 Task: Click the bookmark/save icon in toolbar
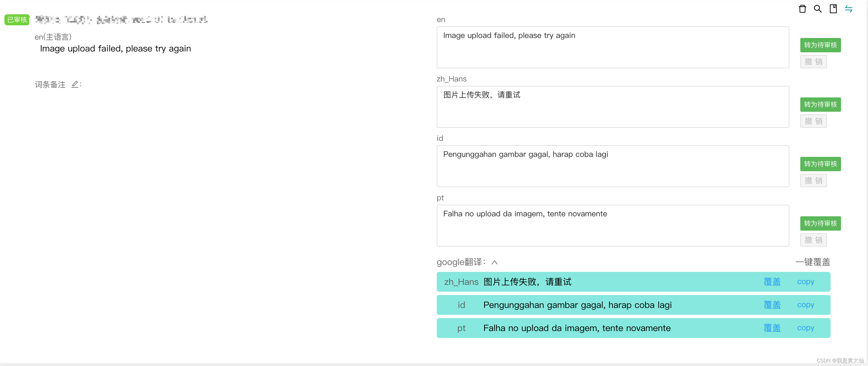833,9
